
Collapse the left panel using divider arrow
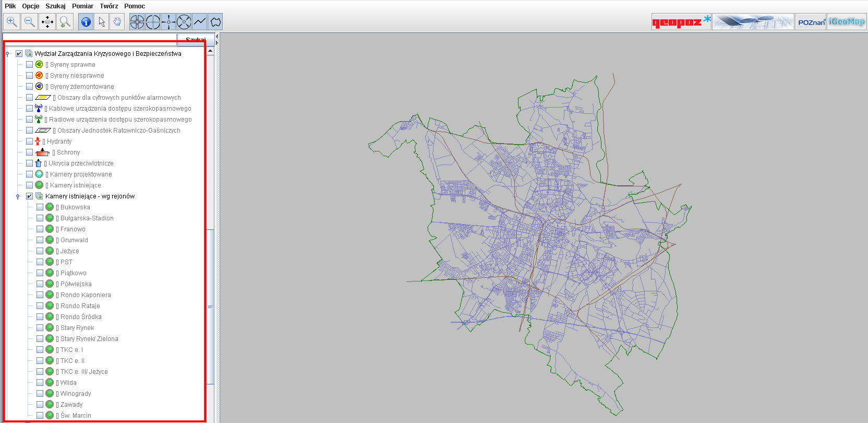pos(217,37)
